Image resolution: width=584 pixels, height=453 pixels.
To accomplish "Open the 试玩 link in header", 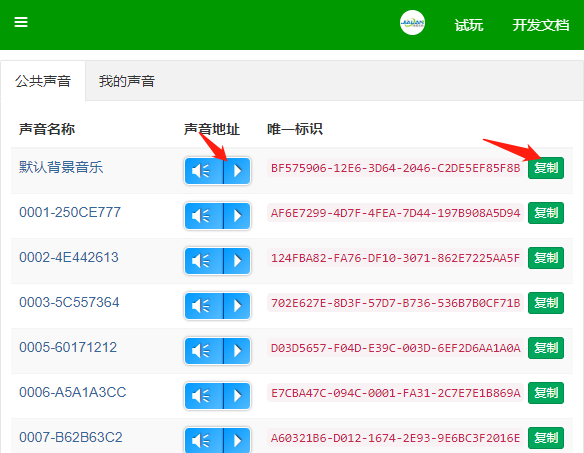I will 469,25.
